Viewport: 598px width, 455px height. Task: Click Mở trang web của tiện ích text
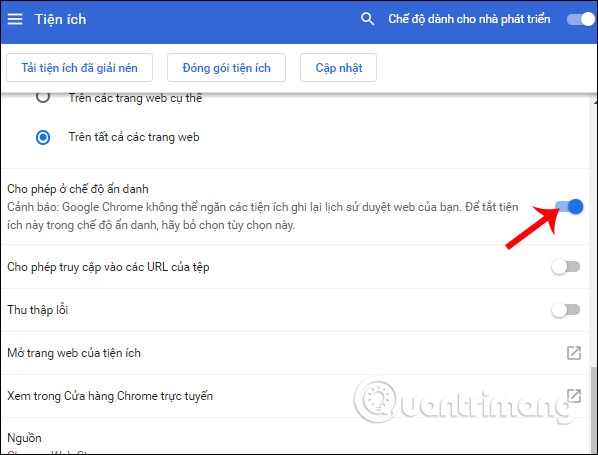(x=74, y=353)
